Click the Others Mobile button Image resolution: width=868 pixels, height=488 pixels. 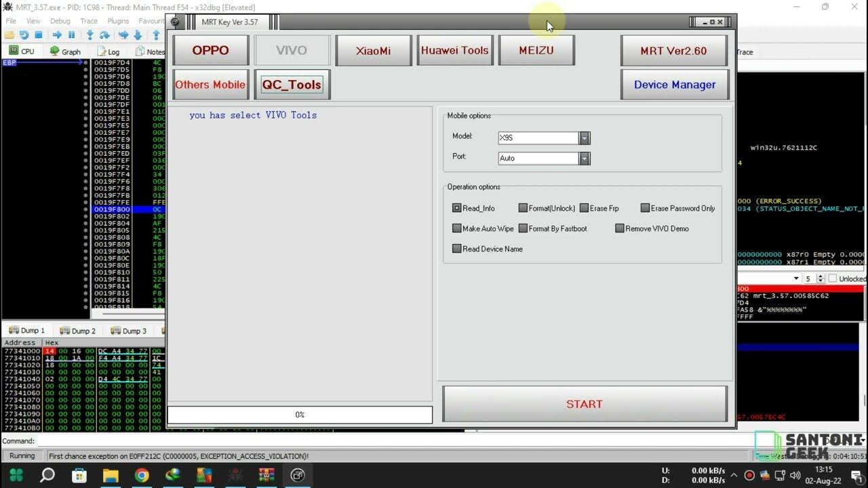pyautogui.click(x=210, y=85)
